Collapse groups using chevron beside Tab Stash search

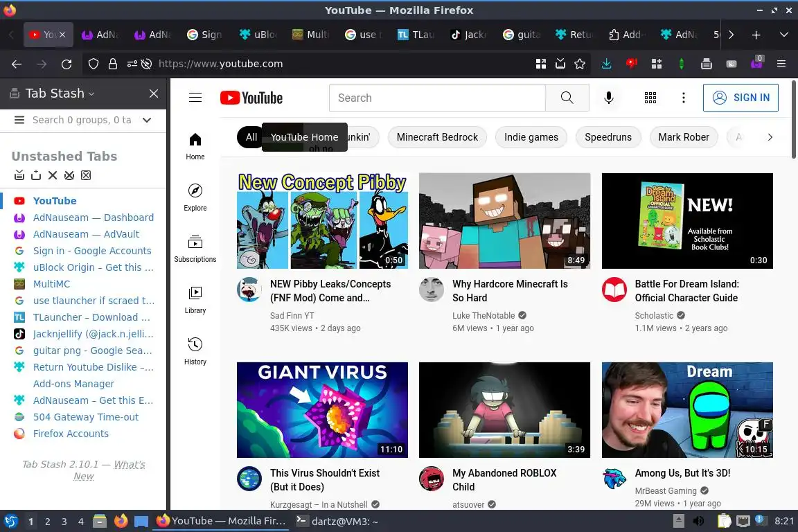(147, 120)
